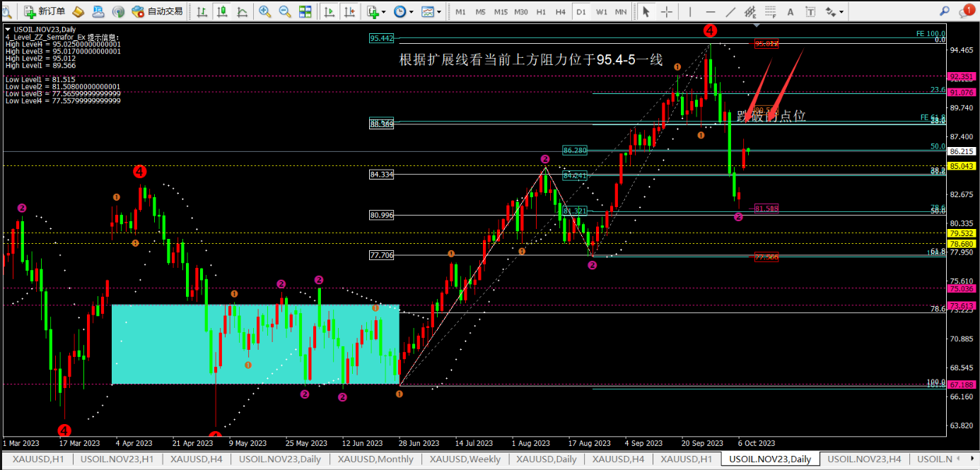Select the crosshair cursor tool
This screenshot has height=470, width=980.
(x=666, y=11)
